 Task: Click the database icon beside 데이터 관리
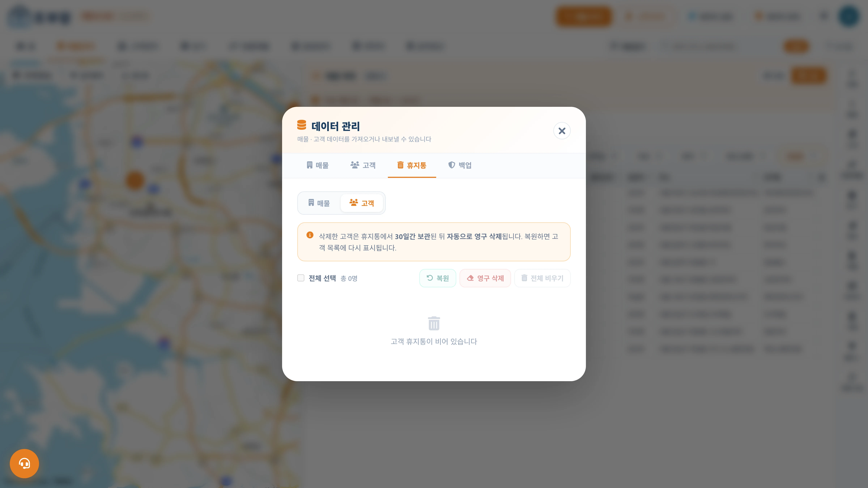point(302,125)
